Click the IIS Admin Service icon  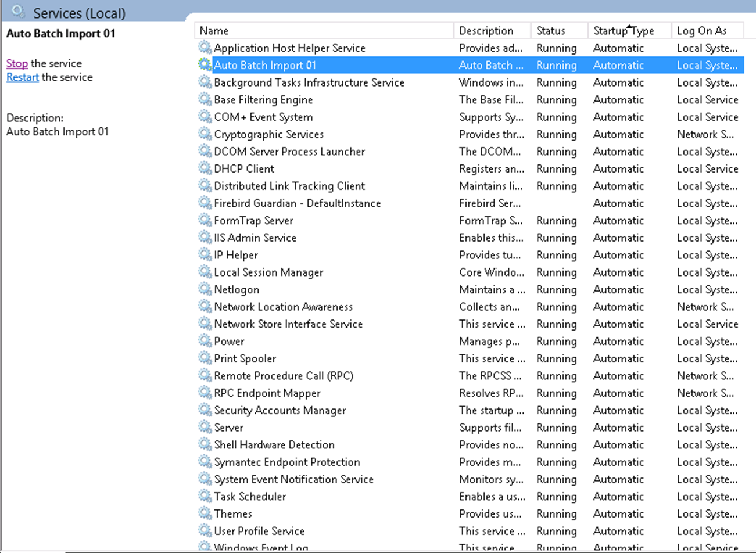pos(205,238)
